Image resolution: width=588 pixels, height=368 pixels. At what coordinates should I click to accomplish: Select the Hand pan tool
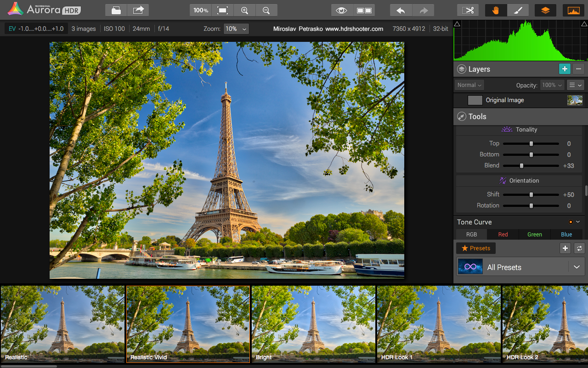click(x=496, y=10)
